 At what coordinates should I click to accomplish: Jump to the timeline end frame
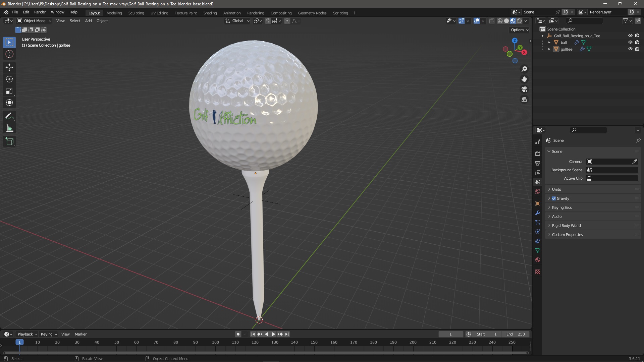[287, 334]
